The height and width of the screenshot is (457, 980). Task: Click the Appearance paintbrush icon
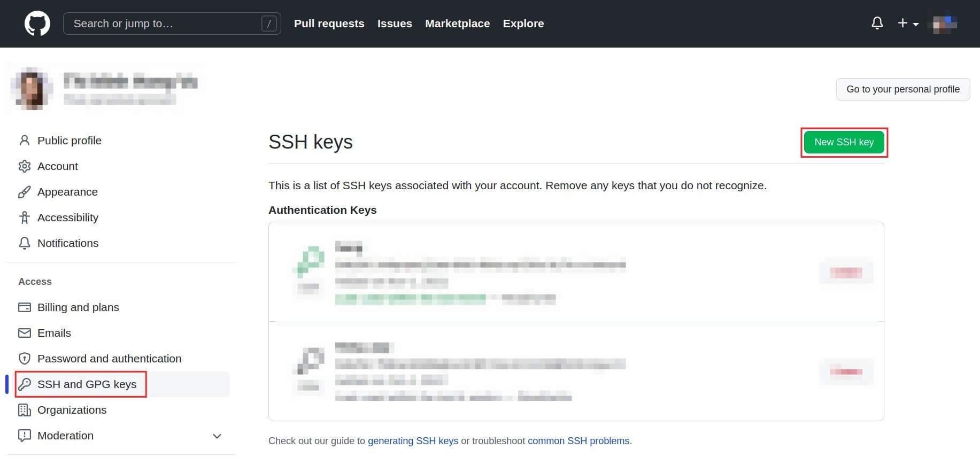coord(25,192)
